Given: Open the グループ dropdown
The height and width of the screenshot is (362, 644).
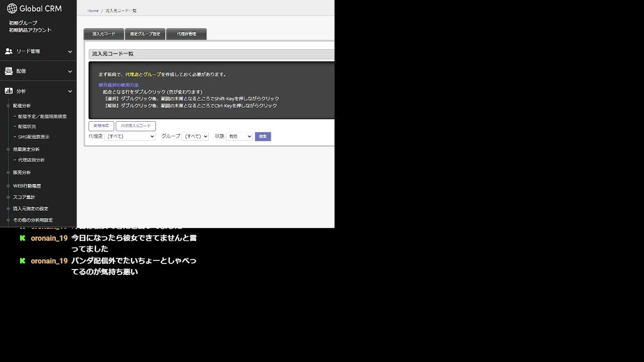Looking at the screenshot, I should [x=195, y=136].
